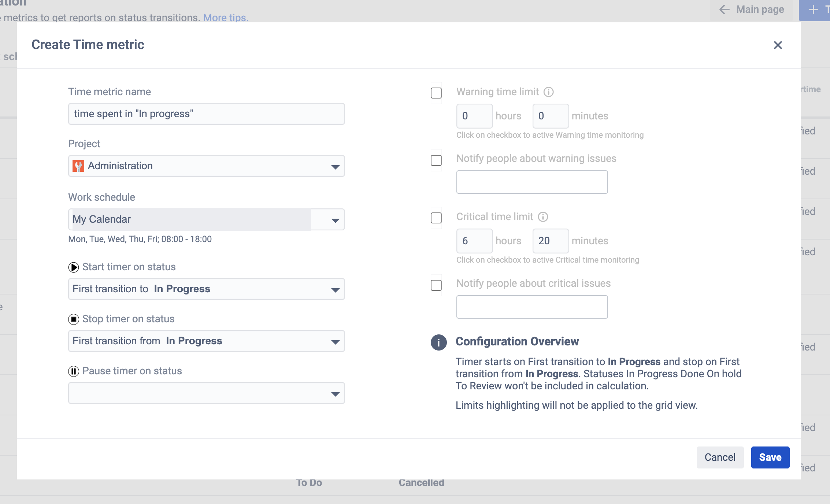
Task: Click the Save button
Action: click(770, 457)
